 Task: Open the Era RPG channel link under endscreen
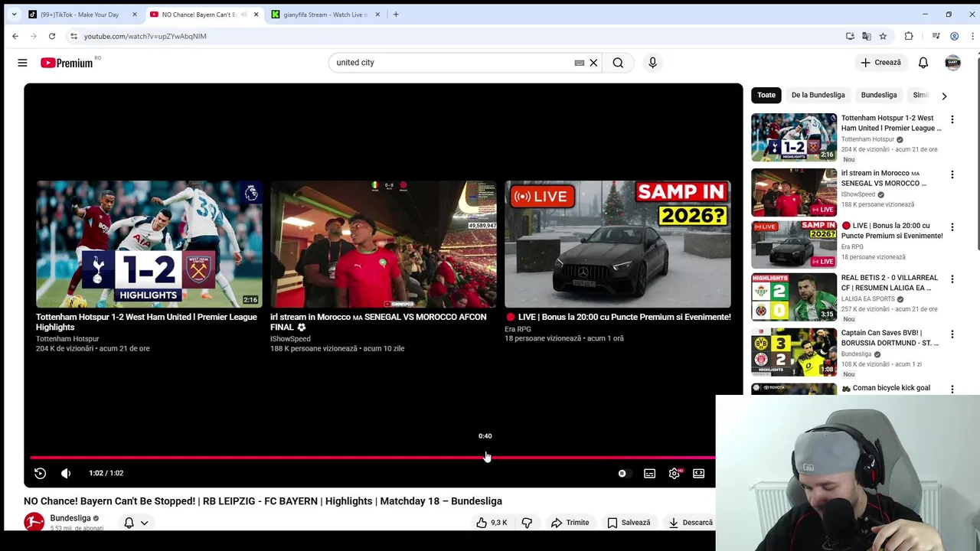pyautogui.click(x=518, y=329)
